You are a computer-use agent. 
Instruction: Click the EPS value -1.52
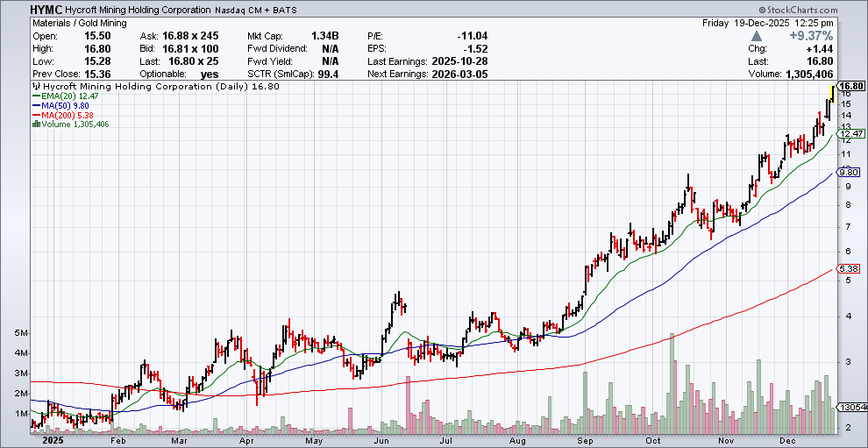[474, 49]
